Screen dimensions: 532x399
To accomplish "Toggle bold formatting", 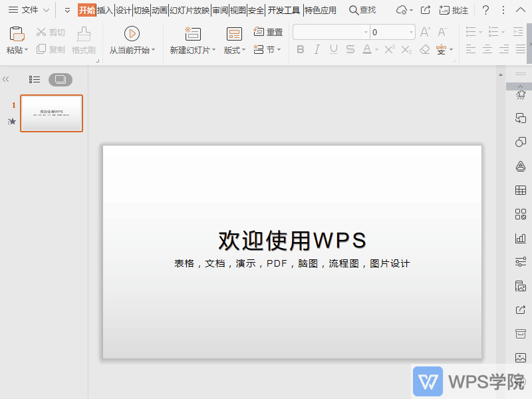I will [301, 49].
